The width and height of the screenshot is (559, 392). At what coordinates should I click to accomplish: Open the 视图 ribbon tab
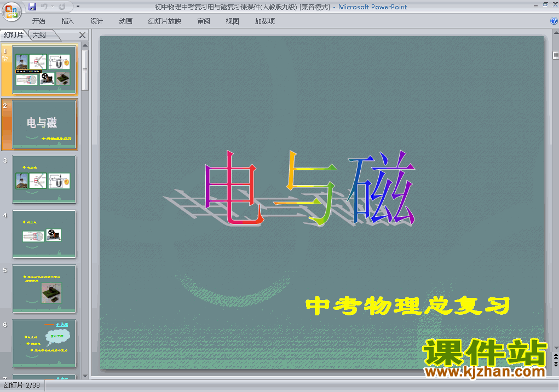pos(233,21)
